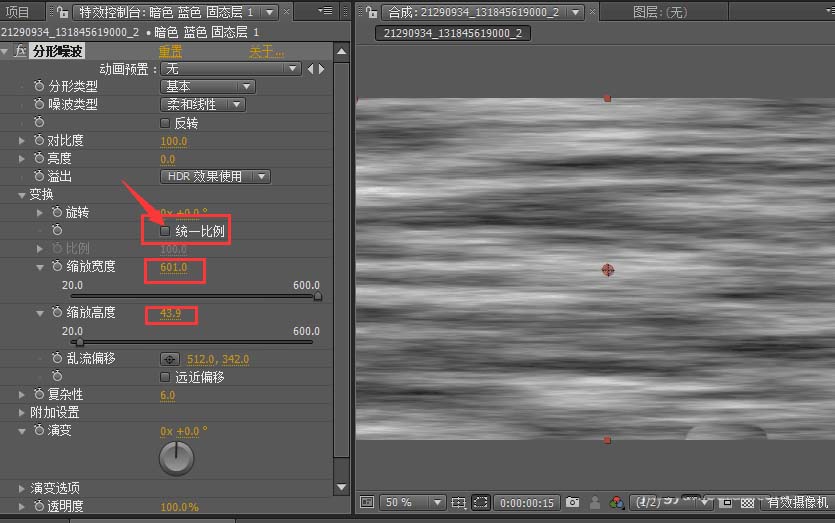The width and height of the screenshot is (835, 523).
Task: Open effect controls panel flyout menu
Action: click(x=325, y=11)
